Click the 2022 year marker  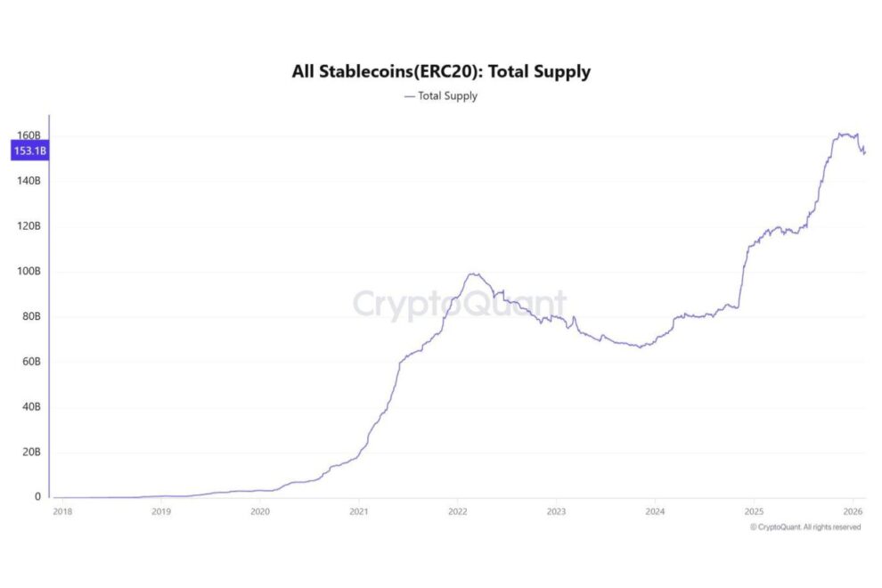(457, 511)
